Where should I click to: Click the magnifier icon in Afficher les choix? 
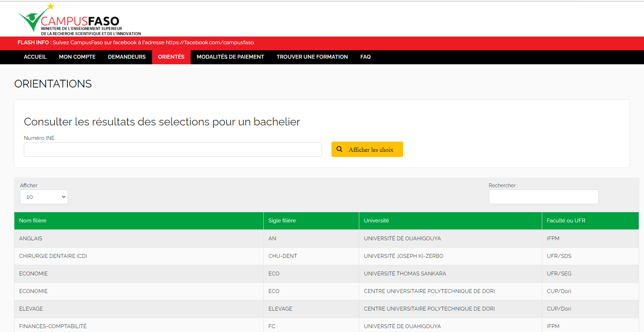pyautogui.click(x=339, y=149)
